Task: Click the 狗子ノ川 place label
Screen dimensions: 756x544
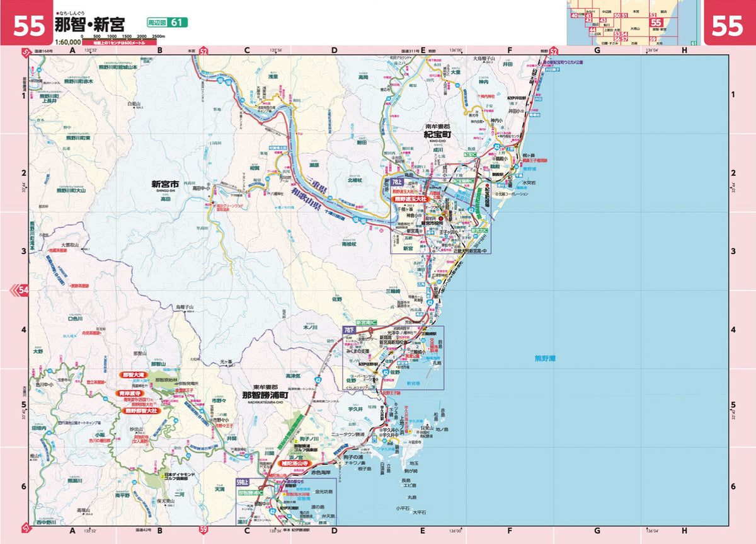Action: 310,438
